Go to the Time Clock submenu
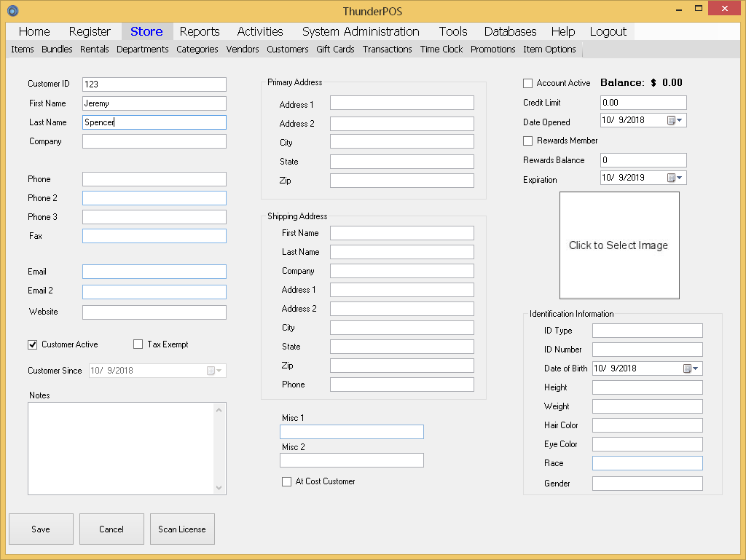This screenshot has height=560, width=746. (441, 50)
